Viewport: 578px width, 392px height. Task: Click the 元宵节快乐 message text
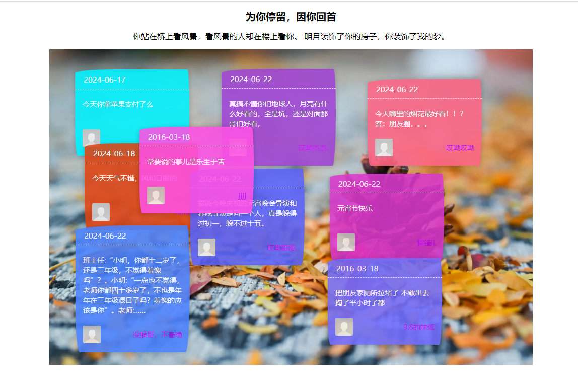point(354,208)
